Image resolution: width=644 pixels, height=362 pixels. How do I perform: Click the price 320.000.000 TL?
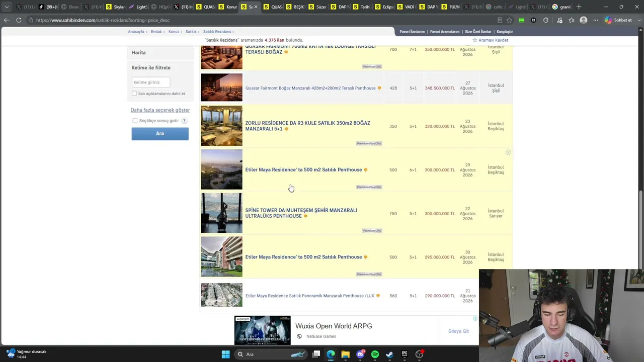[440, 127]
